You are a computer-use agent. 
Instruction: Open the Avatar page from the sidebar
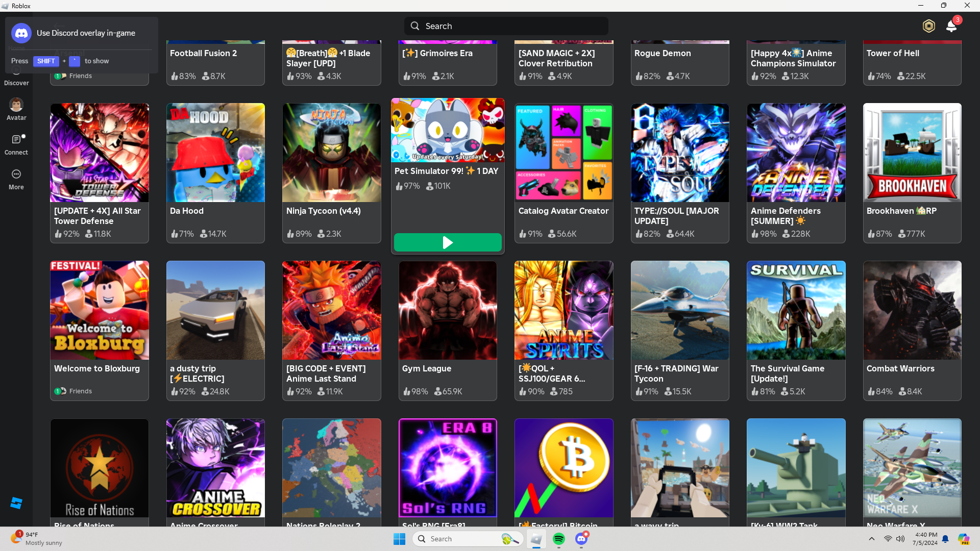pyautogui.click(x=16, y=109)
